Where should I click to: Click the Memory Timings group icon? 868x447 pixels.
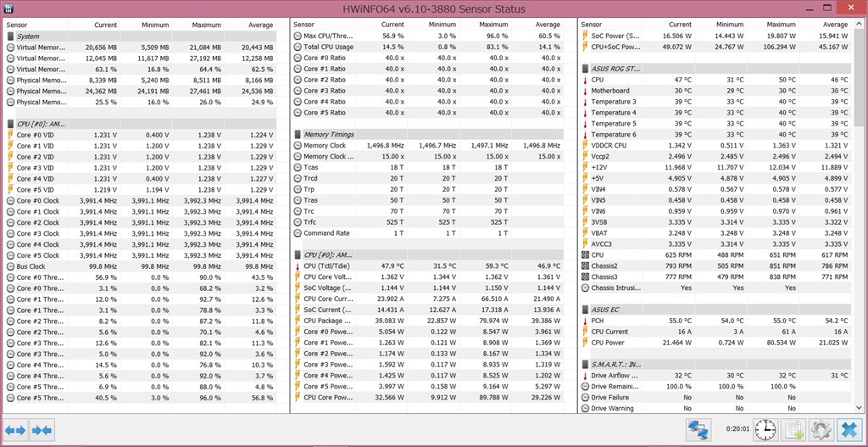pyautogui.click(x=298, y=135)
